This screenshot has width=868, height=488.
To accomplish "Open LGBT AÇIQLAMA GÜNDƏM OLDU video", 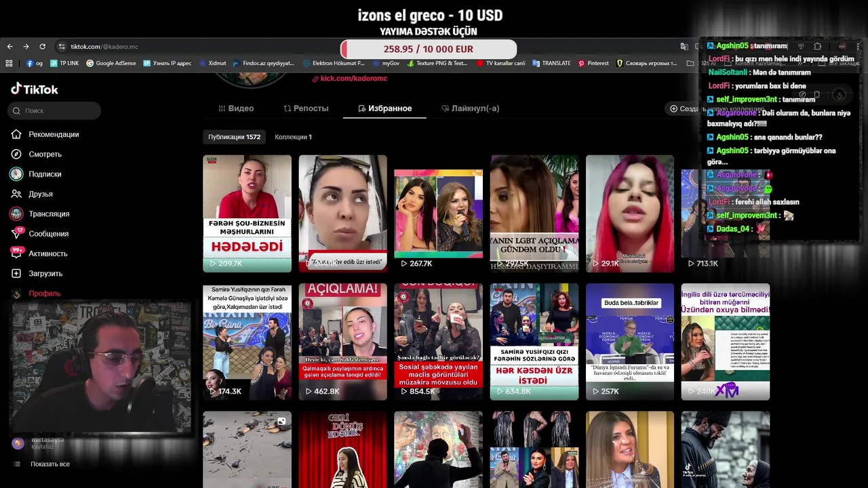I will click(534, 213).
